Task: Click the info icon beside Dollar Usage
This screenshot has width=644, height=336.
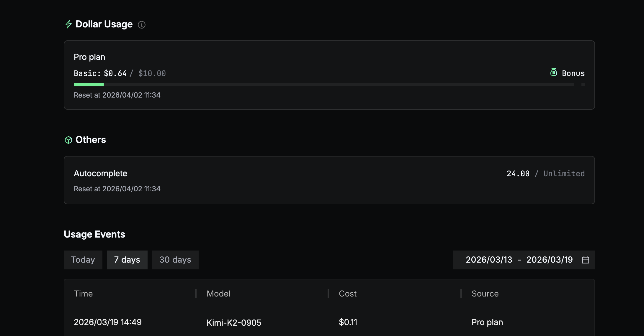Action: click(x=142, y=25)
